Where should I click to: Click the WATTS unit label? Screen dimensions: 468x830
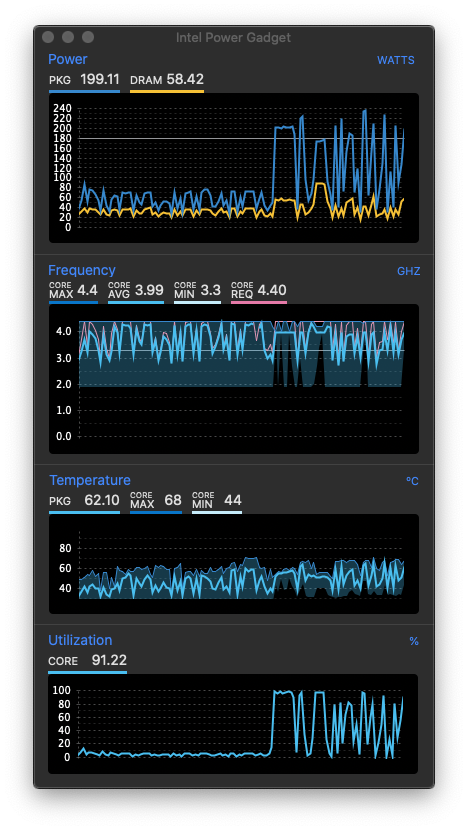tap(396, 60)
